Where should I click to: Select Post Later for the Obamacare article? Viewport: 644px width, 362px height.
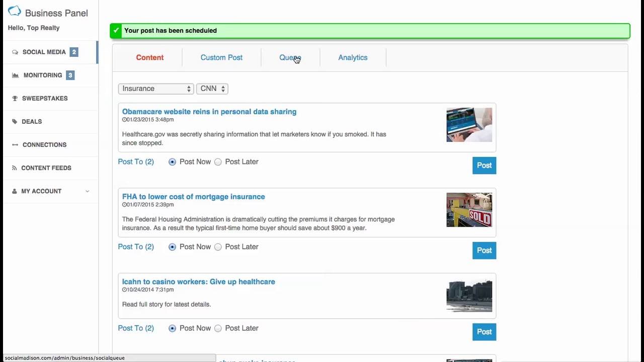pos(218,162)
